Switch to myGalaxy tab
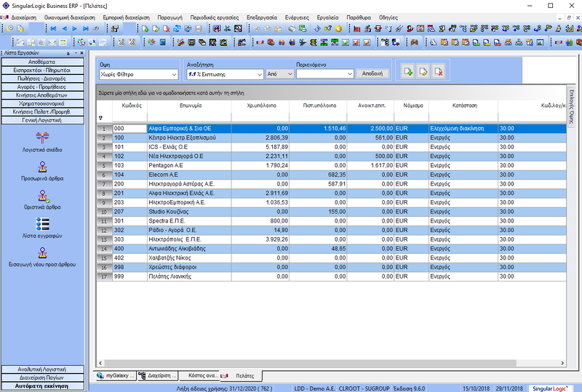 [116, 376]
